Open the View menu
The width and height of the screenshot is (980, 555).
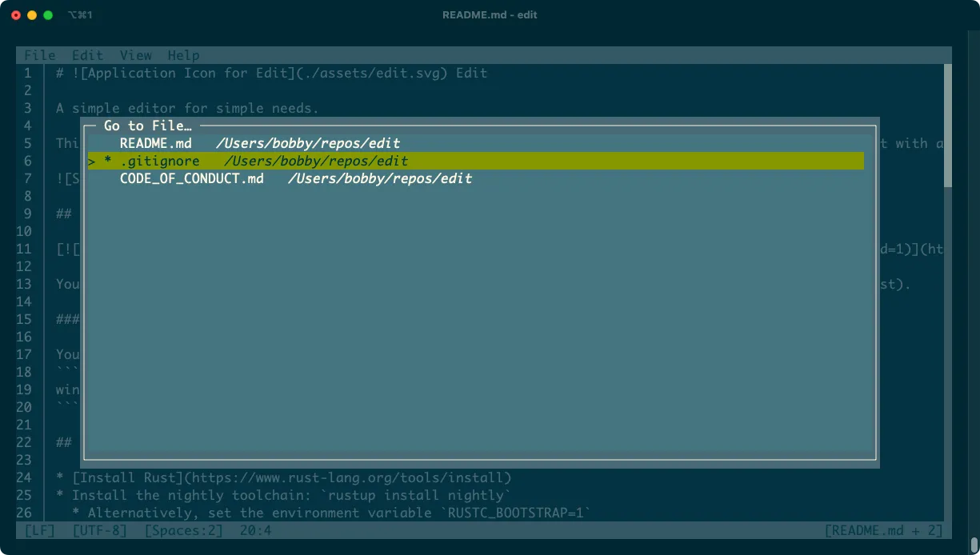click(x=135, y=55)
